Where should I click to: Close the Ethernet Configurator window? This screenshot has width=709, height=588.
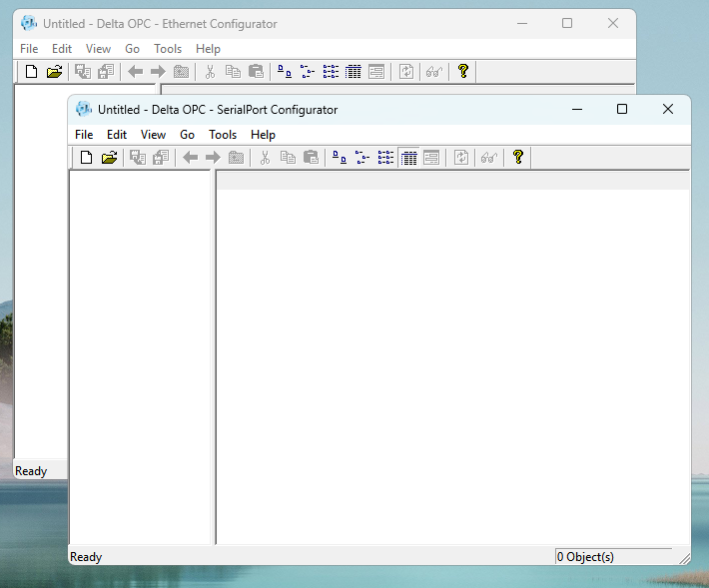pos(613,23)
